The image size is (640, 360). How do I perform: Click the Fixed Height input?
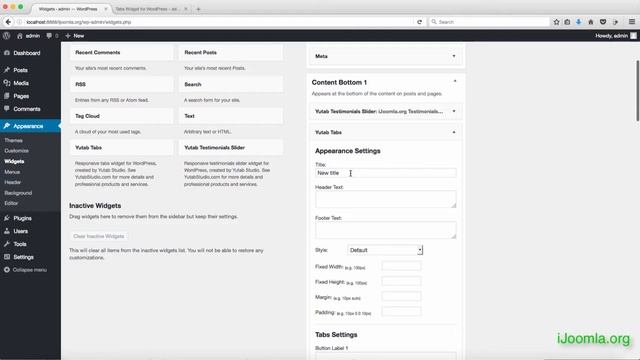(401, 281)
